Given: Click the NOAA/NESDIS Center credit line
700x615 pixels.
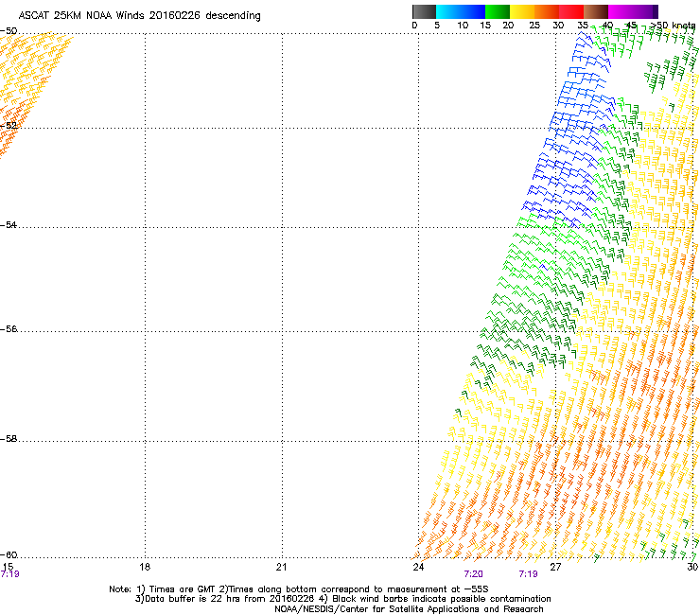Looking at the screenshot, I should [409, 609].
